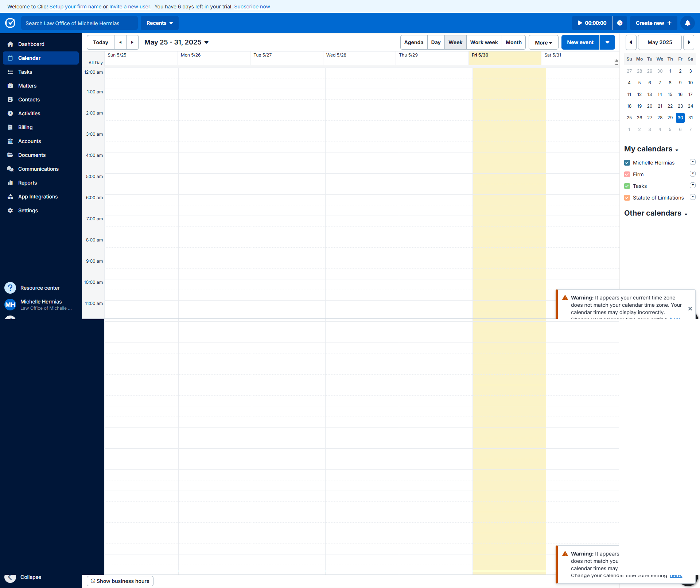The height and width of the screenshot is (588, 700).
Task: Open App Integrations in sidebar
Action: [x=38, y=197]
